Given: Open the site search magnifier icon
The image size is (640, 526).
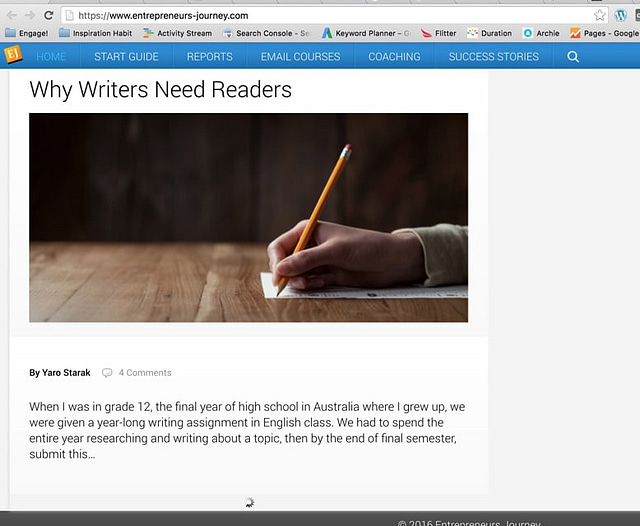Looking at the screenshot, I should coord(573,57).
